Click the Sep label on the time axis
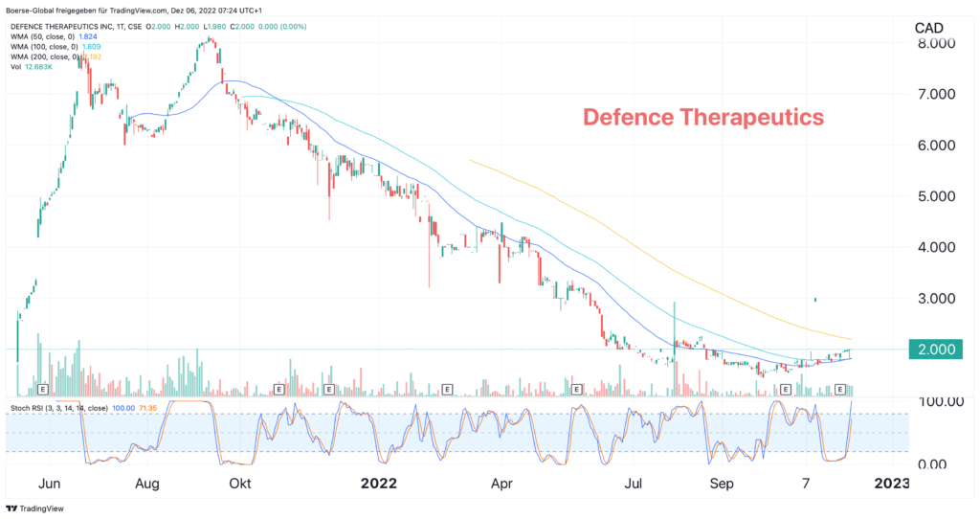 pyautogui.click(x=722, y=484)
